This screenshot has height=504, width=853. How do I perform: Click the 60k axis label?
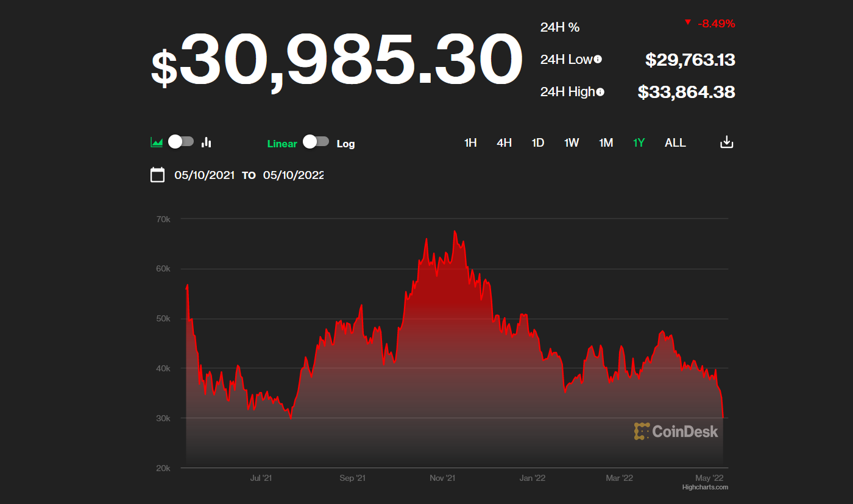163,268
